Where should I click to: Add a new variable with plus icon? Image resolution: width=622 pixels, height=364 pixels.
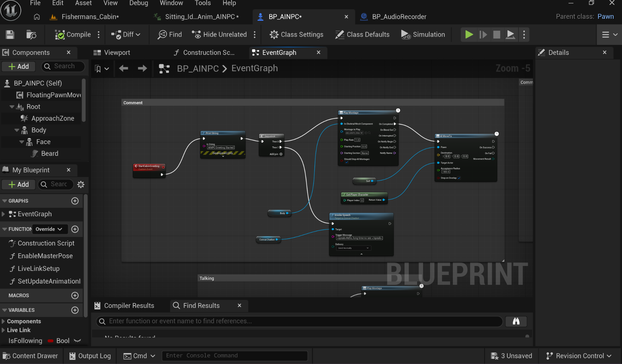coord(75,310)
